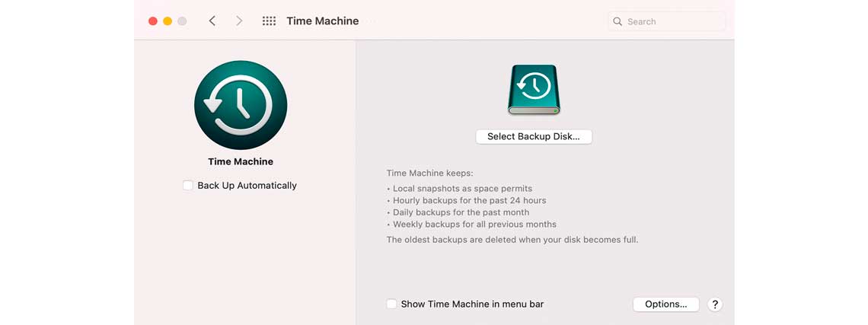Click the green backup disk drive icon
Image resolution: width=868 pixels, height=325 pixels.
[x=534, y=90]
